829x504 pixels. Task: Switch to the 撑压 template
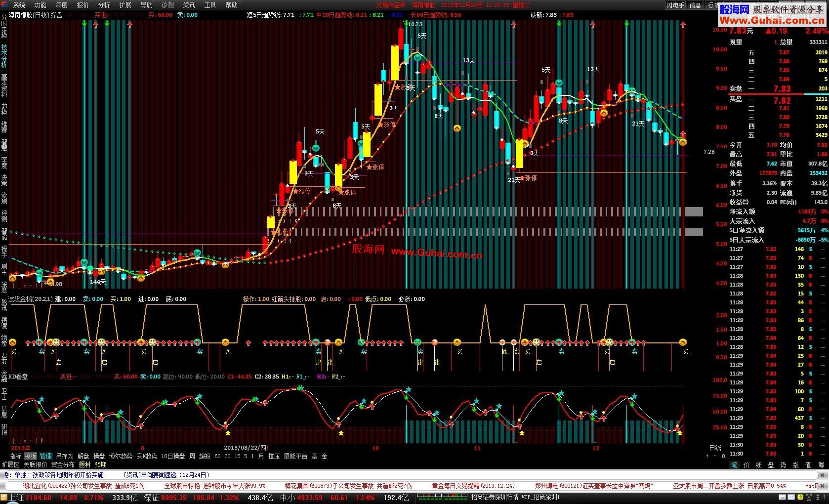pos(274,456)
